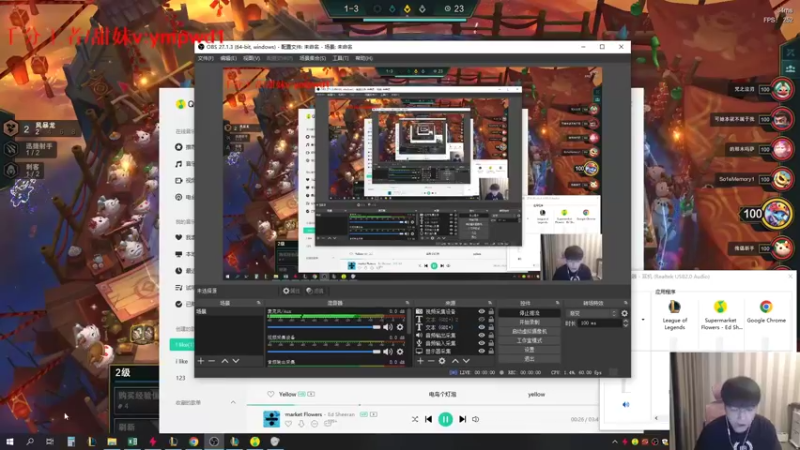Select Google Chrome in volume mixer panel
This screenshot has width=800, height=450.
(x=766, y=312)
